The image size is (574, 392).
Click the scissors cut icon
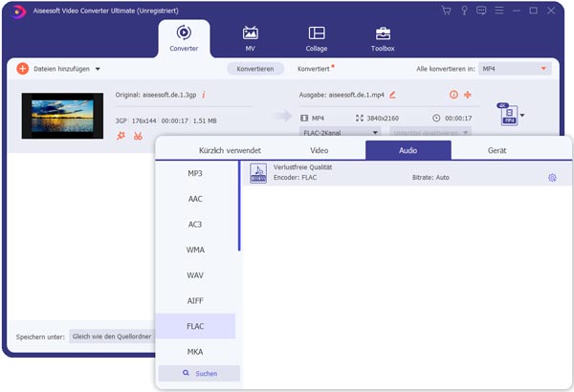(x=138, y=136)
